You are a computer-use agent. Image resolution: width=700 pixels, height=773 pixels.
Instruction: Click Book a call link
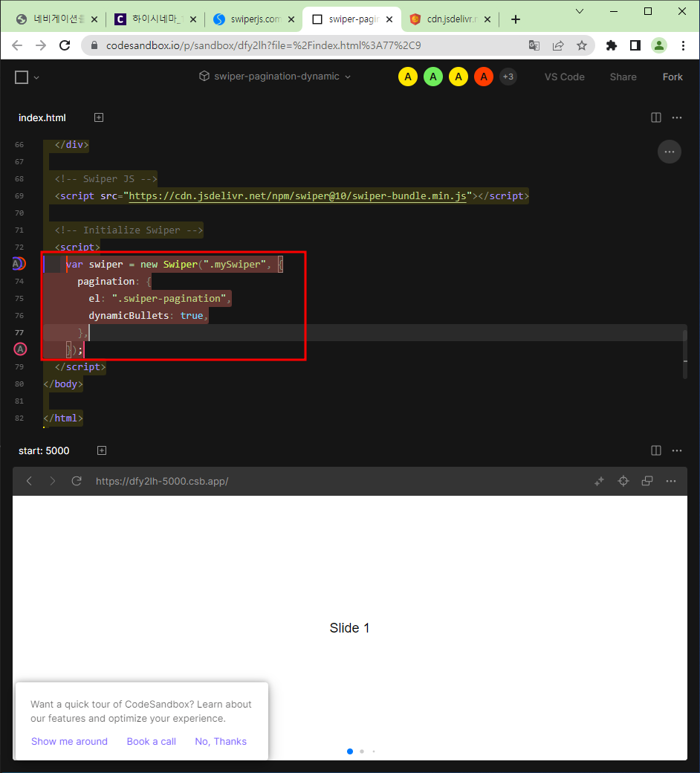pyautogui.click(x=152, y=741)
